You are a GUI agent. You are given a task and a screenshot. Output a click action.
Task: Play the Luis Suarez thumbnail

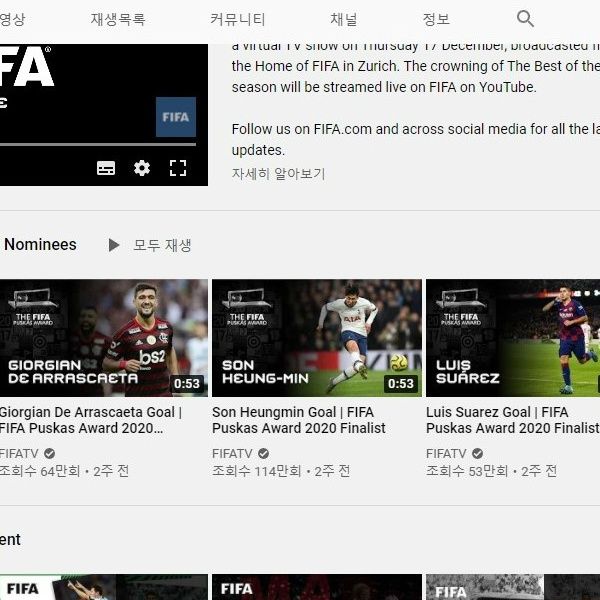[x=513, y=338]
